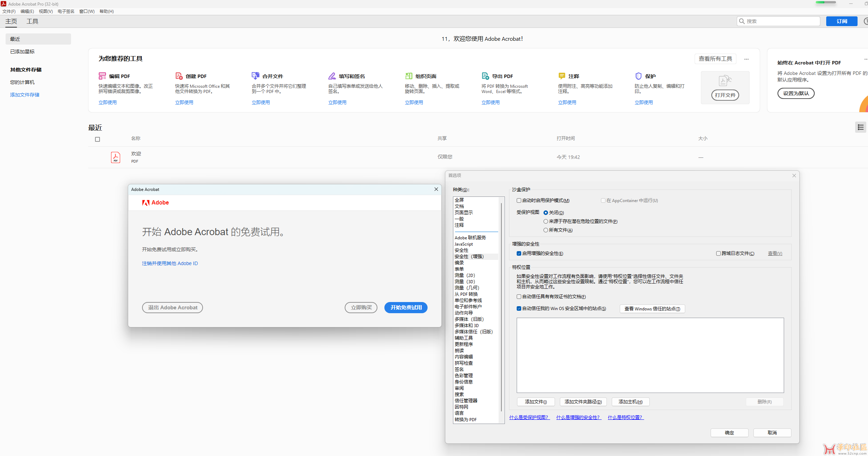Click the Adobe Acrobat app icon in title bar
Screen dimensions: 868x456
3,4
